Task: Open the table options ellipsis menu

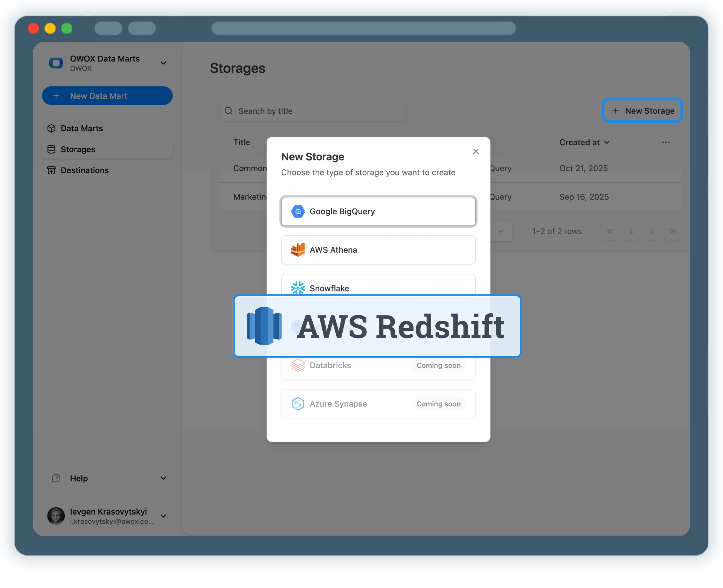Action: pos(665,142)
